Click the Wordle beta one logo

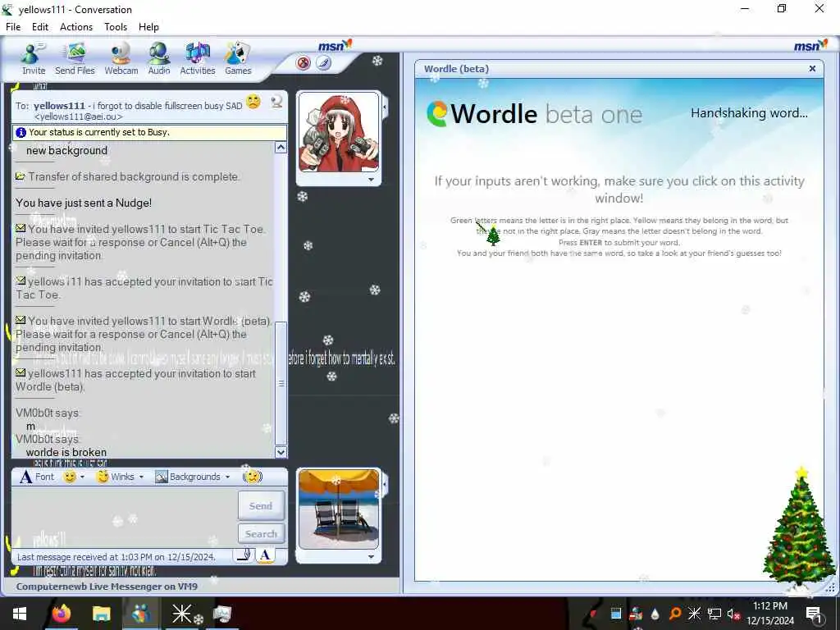[x=534, y=113]
